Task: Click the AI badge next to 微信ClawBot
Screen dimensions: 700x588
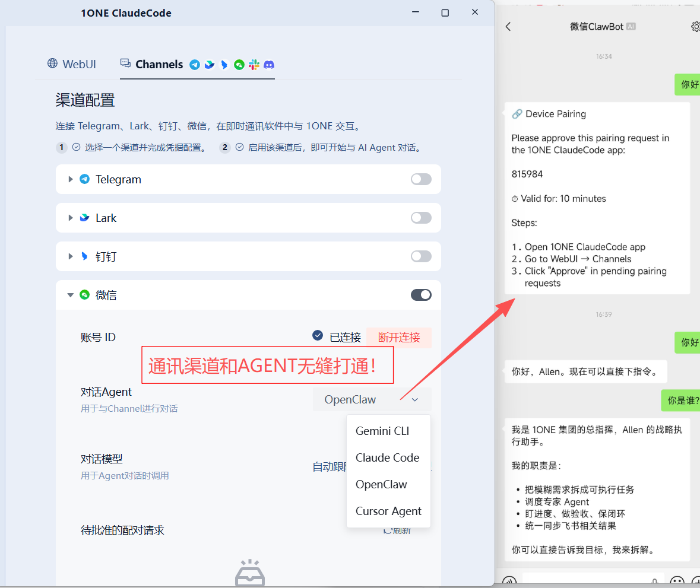Action: (631, 27)
